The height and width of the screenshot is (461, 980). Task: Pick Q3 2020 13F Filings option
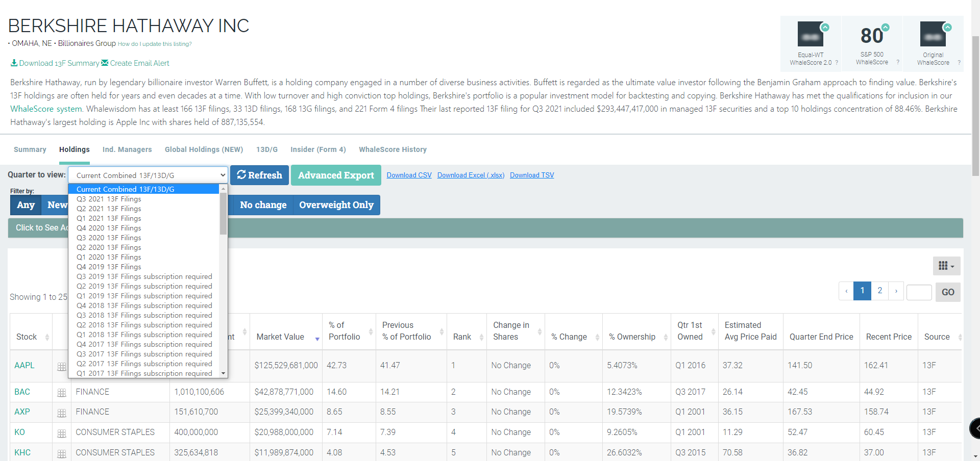coord(144,238)
